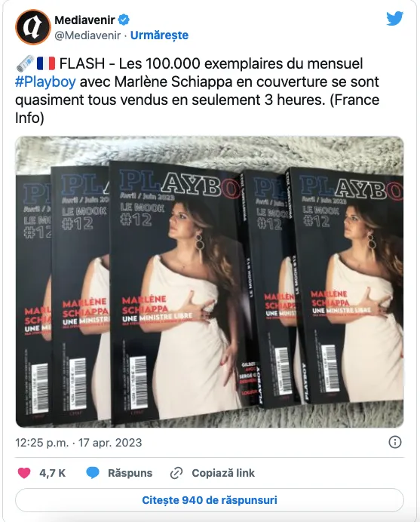The height and width of the screenshot is (522, 420).
Task: Click the chain link icon
Action: coord(176,473)
